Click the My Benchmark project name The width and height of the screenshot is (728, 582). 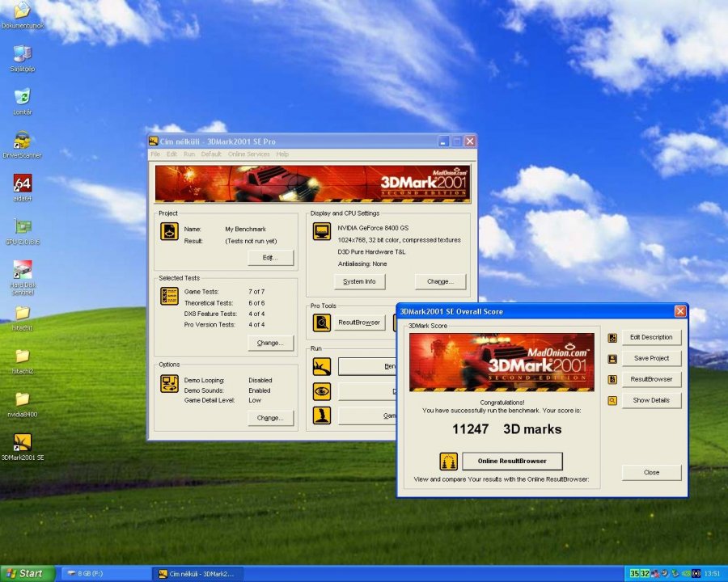tap(245, 229)
